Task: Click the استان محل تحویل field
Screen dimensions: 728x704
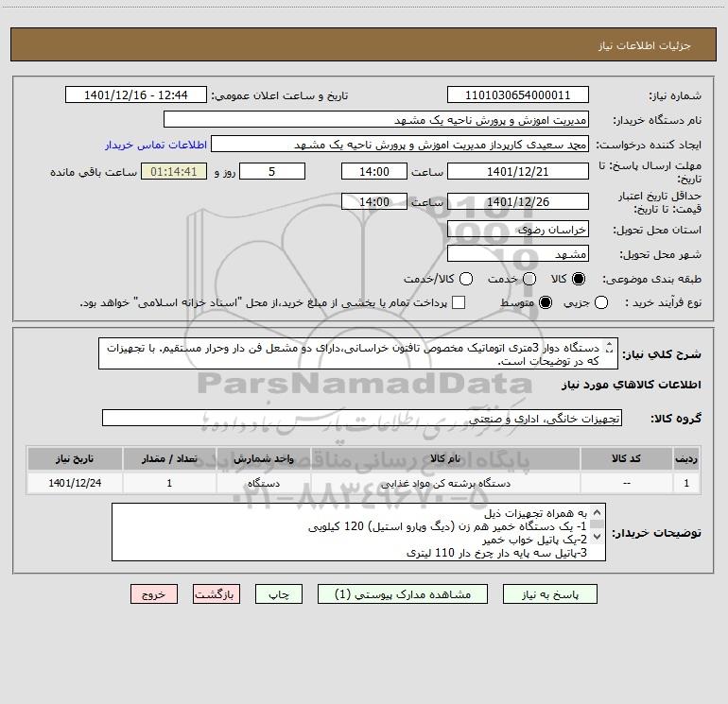Action: (518, 229)
